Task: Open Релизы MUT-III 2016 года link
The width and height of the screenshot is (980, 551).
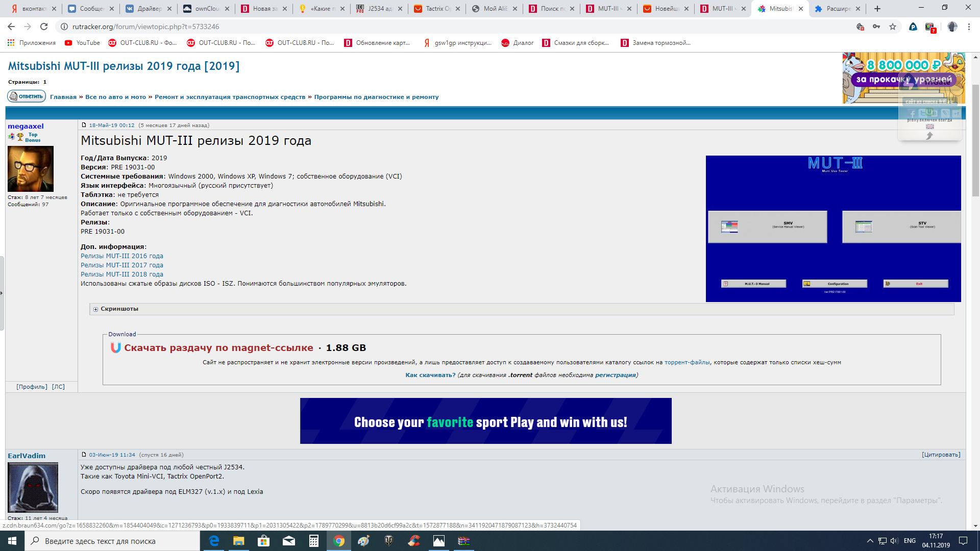Action: (x=122, y=256)
